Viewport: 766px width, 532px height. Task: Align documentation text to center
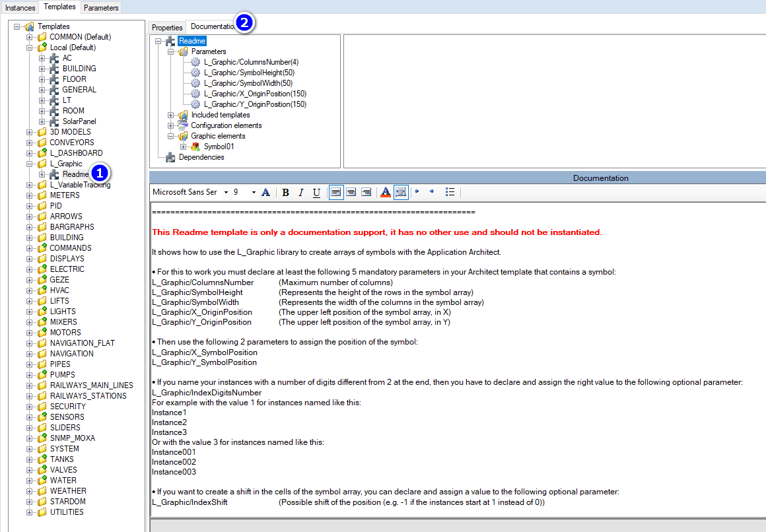point(351,192)
